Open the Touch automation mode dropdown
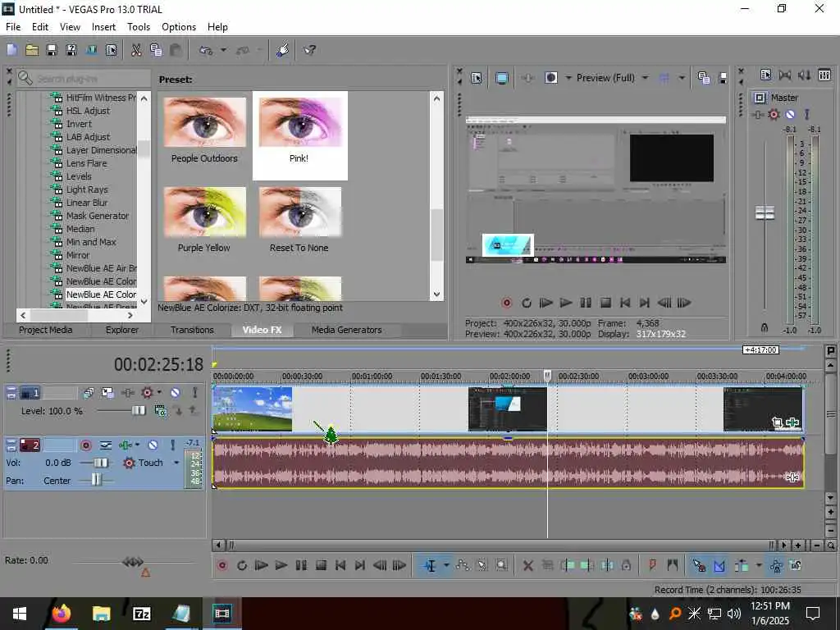The width and height of the screenshot is (840, 630). tap(176, 463)
